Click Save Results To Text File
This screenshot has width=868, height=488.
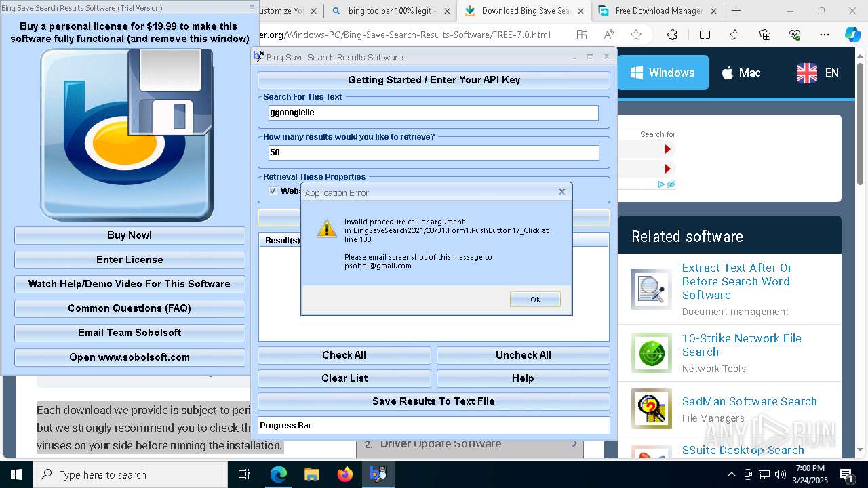click(434, 401)
